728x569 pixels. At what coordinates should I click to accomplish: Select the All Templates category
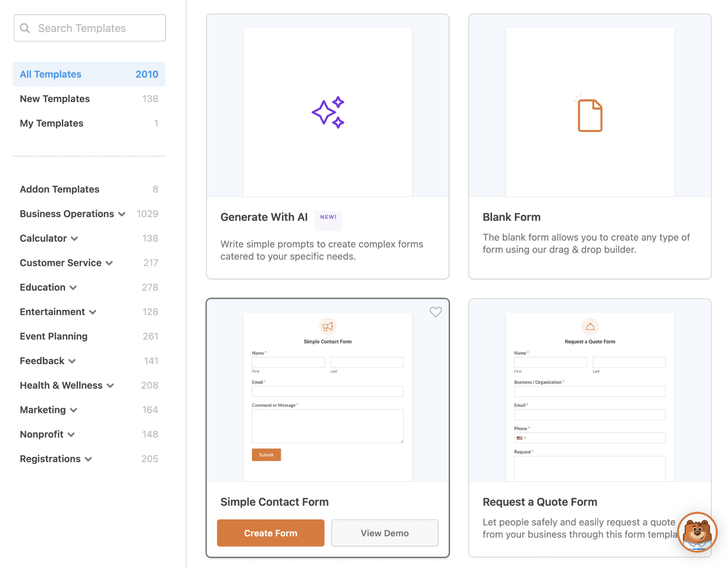50,74
